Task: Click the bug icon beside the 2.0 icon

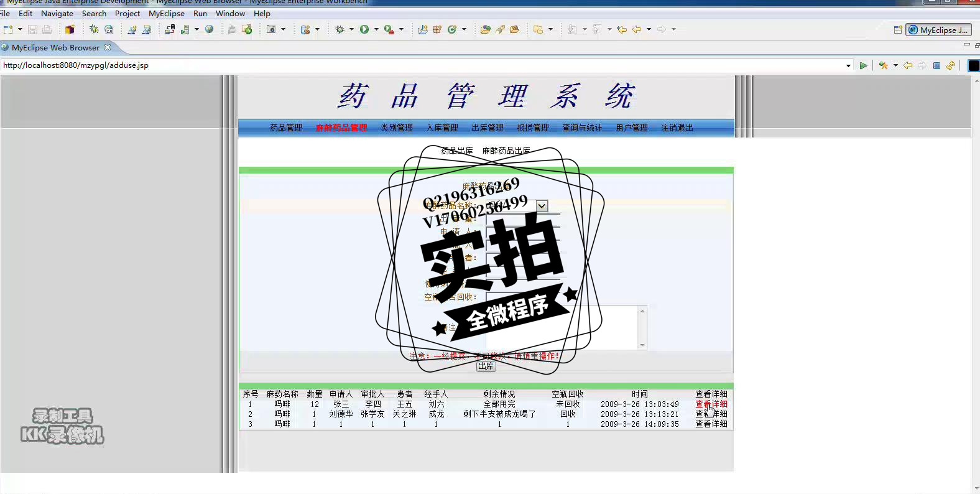Action: (94, 29)
